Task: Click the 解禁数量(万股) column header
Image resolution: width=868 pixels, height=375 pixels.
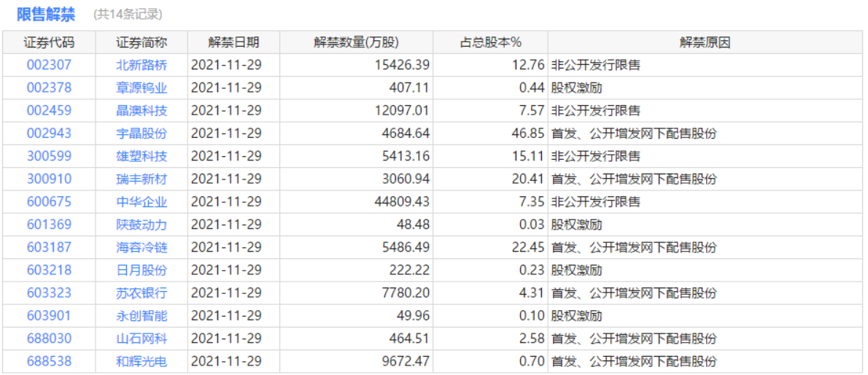Action: click(x=356, y=42)
